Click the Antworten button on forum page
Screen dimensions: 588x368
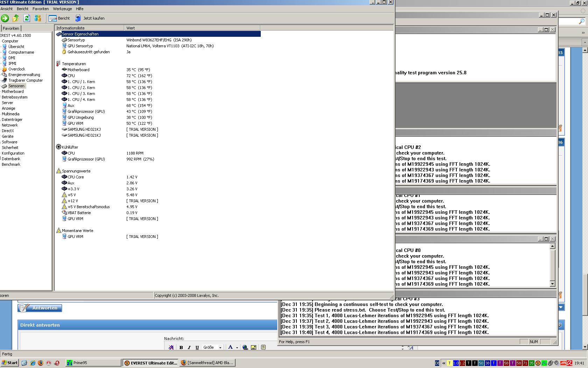click(x=40, y=308)
